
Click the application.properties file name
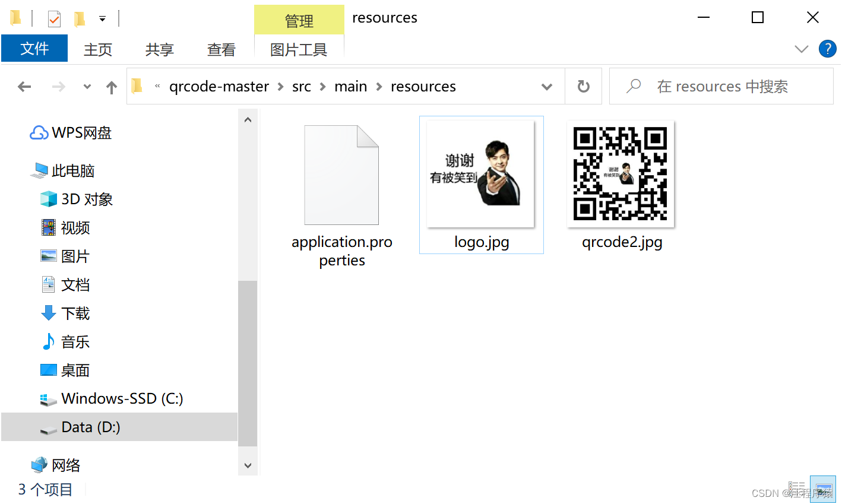click(342, 251)
